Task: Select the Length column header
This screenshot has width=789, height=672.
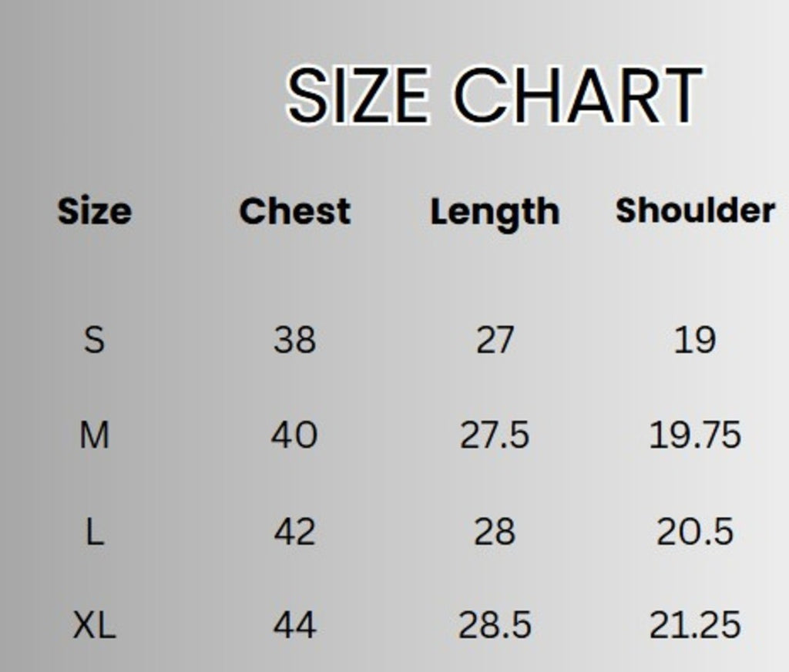Action: [495, 213]
